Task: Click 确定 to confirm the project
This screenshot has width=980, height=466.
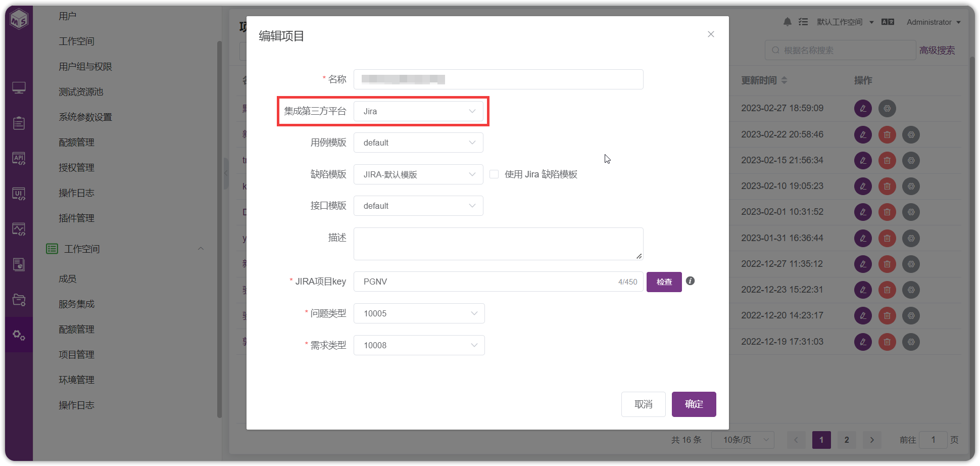Action: [x=694, y=404]
